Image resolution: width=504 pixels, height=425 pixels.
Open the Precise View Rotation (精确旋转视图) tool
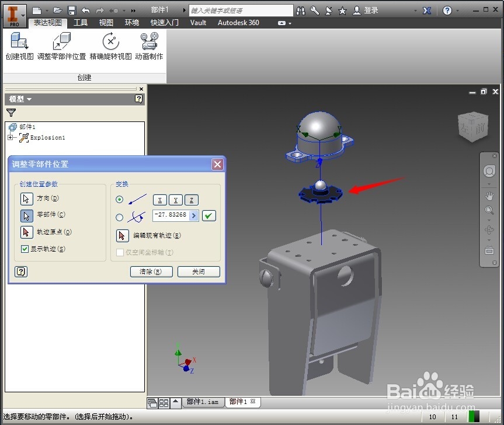(x=110, y=46)
